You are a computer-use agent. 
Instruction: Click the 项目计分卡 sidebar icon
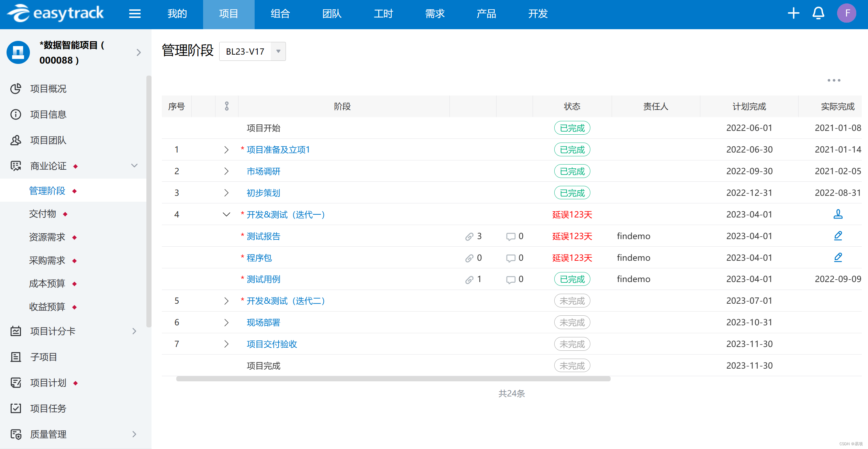coord(15,331)
